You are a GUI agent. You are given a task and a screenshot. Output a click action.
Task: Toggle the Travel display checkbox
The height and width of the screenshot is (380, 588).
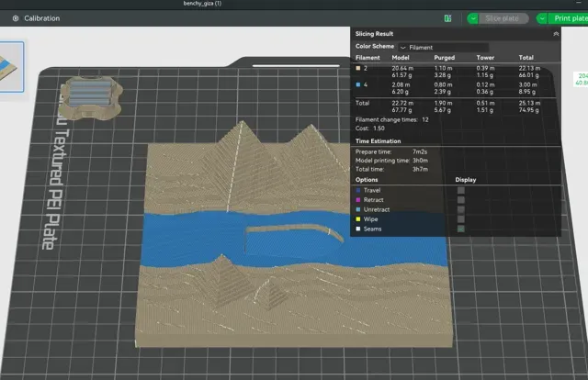(x=461, y=190)
